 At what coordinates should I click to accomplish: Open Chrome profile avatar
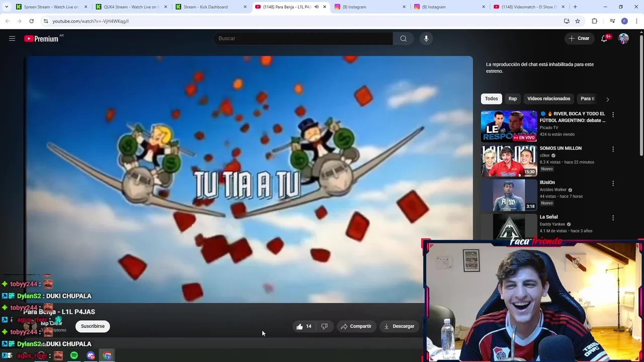click(624, 21)
